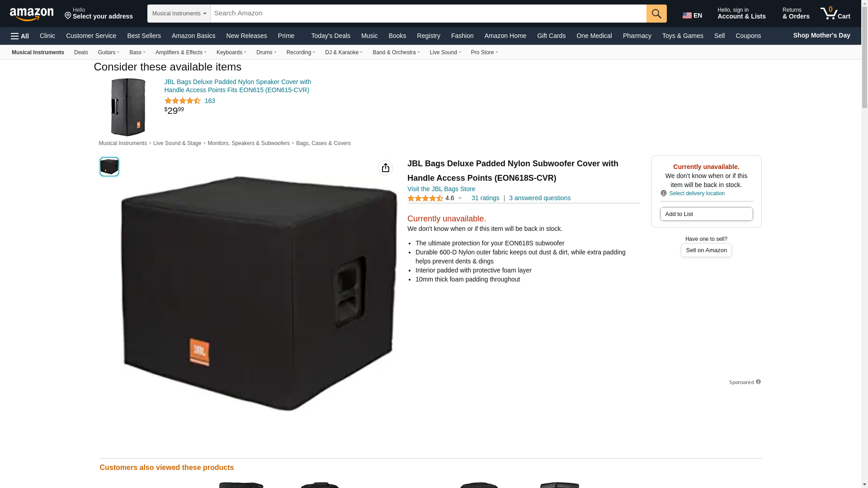Open the Add to List dropdown

706,214
